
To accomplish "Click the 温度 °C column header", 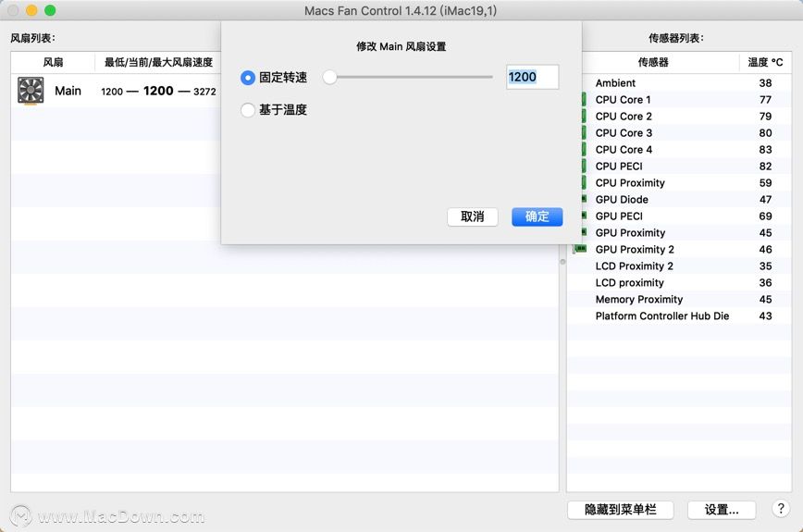I will pos(765,63).
